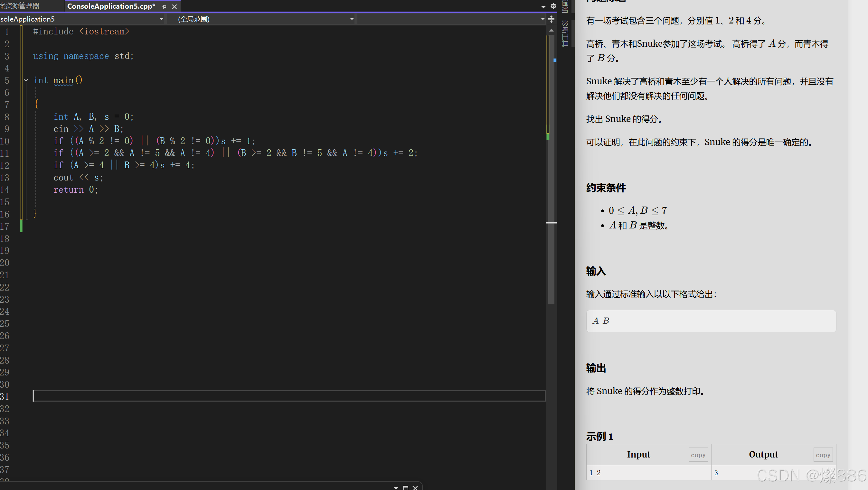Expand the 全局范围 scope dropdown
The width and height of the screenshot is (868, 490).
click(352, 19)
